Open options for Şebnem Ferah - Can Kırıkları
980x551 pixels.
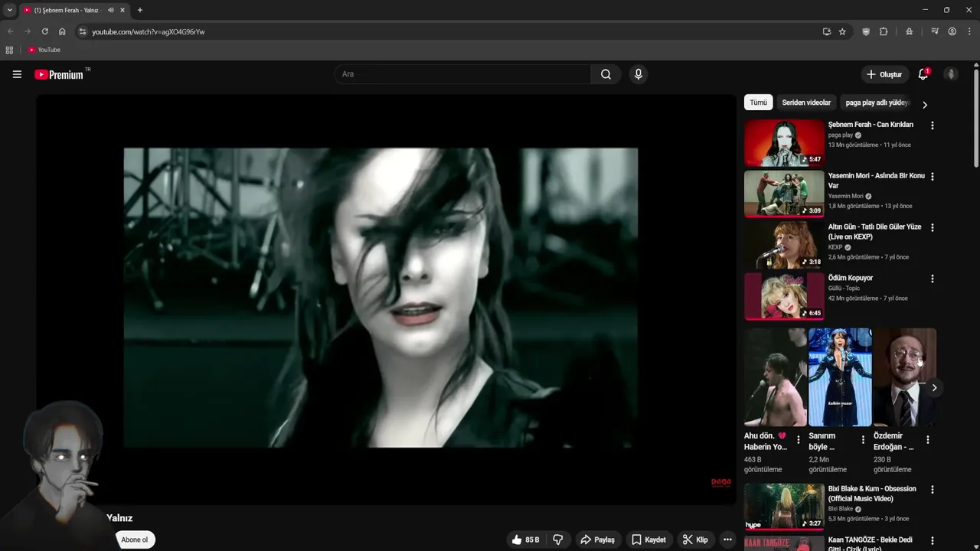pos(932,126)
